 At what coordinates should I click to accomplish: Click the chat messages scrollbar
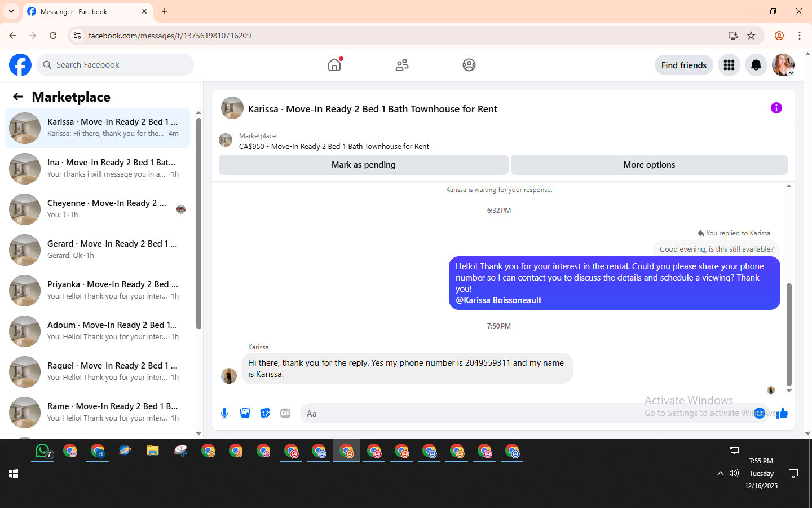coord(789,335)
